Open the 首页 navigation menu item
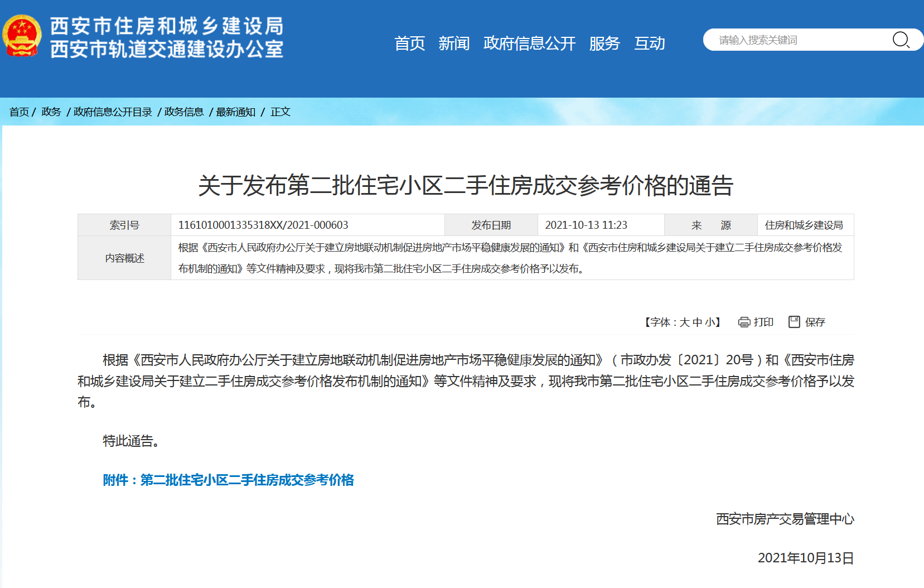The height and width of the screenshot is (588, 924). click(409, 43)
